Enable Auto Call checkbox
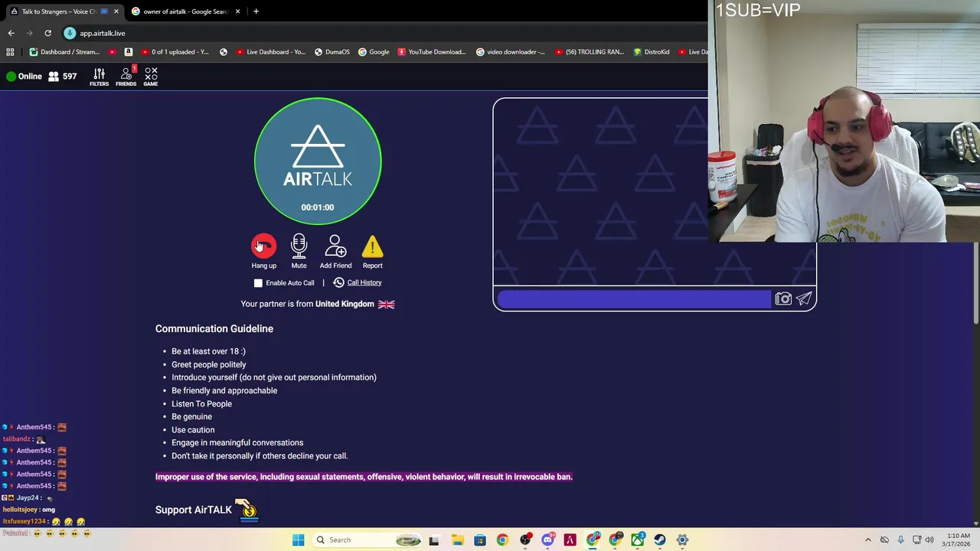 258,283
